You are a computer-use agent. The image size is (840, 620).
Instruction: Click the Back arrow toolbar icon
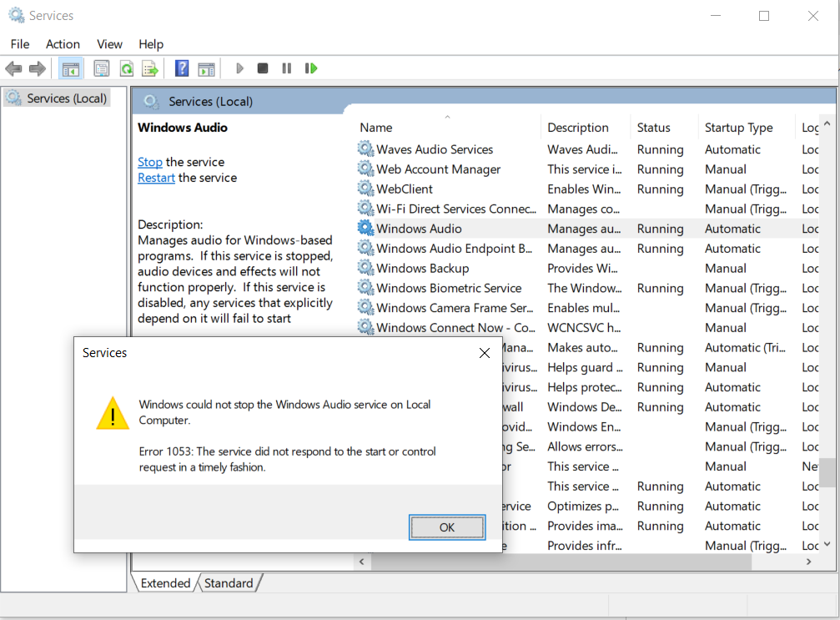[x=13, y=68]
